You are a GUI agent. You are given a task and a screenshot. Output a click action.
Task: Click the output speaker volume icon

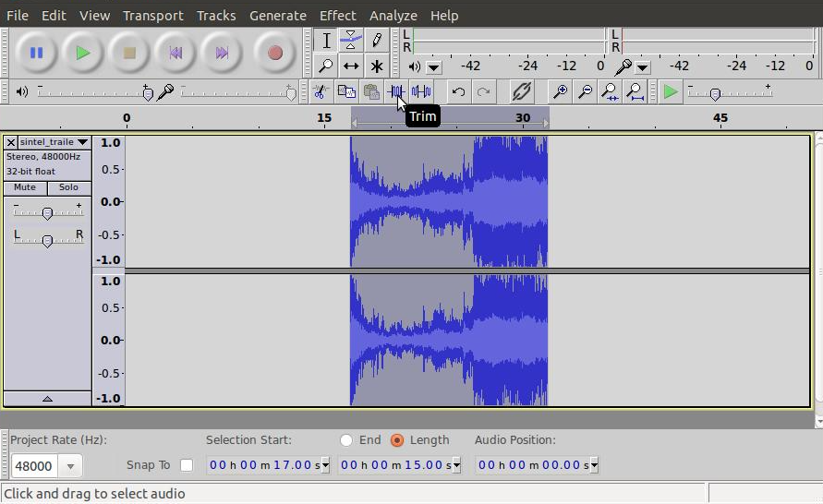click(x=22, y=92)
